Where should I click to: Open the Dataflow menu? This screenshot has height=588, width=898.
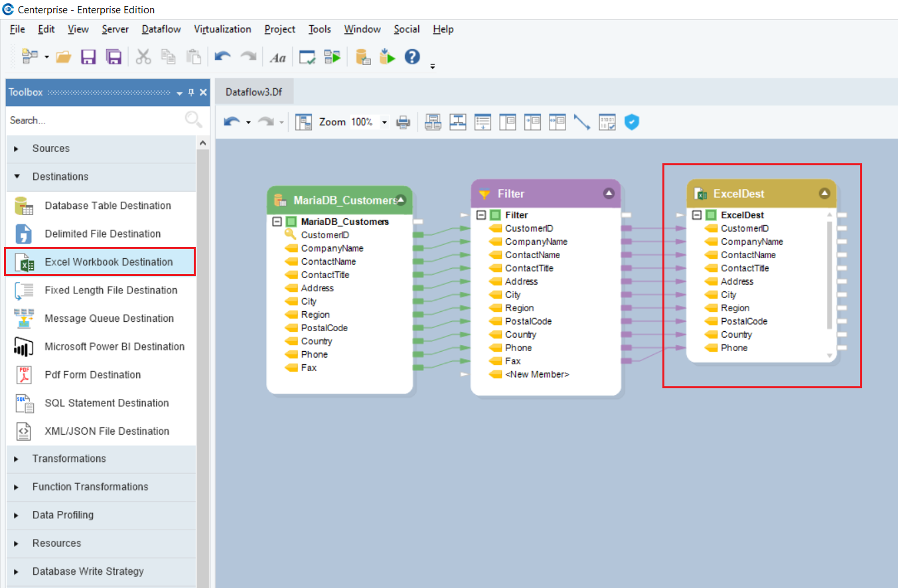tap(161, 29)
